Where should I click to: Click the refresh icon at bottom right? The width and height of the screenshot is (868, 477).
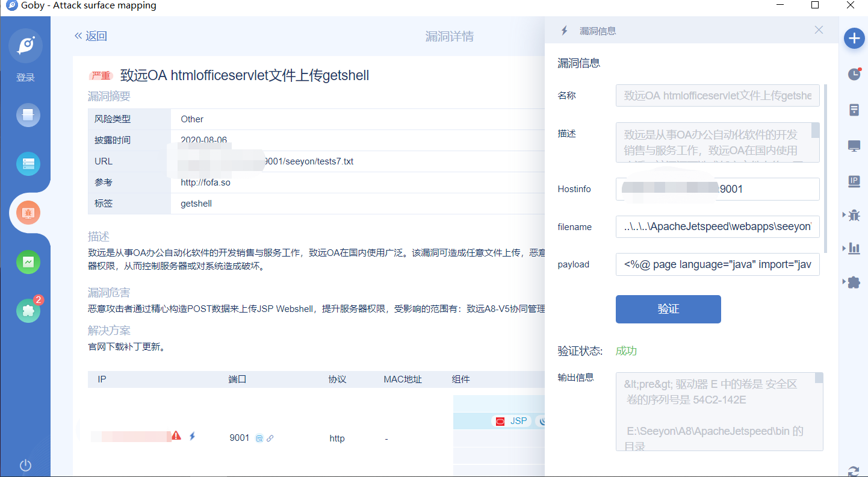(854, 471)
